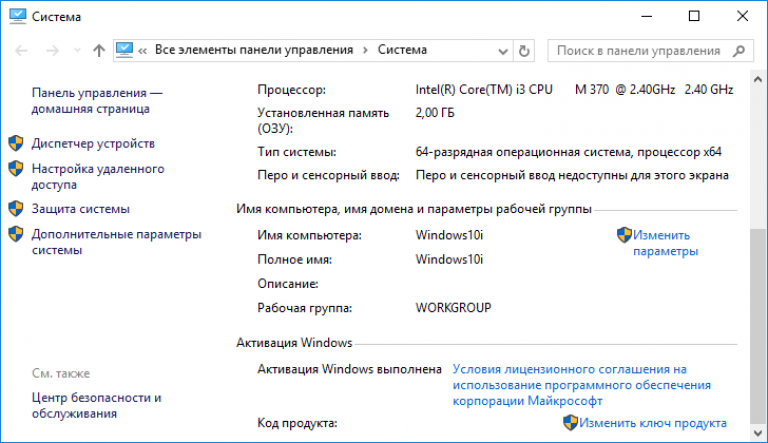Click the first 'Windows10i' computer name value

pos(449,235)
